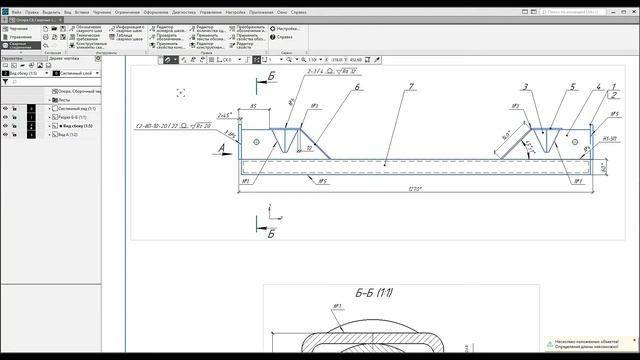The width and height of the screenshot is (640, 360).
Task: Open the Правка menu
Action: [x=32, y=12]
